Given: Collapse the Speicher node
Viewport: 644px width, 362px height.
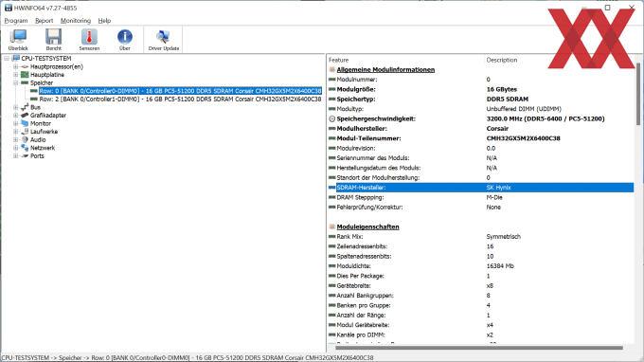Looking at the screenshot, I should pyautogui.click(x=15, y=83).
